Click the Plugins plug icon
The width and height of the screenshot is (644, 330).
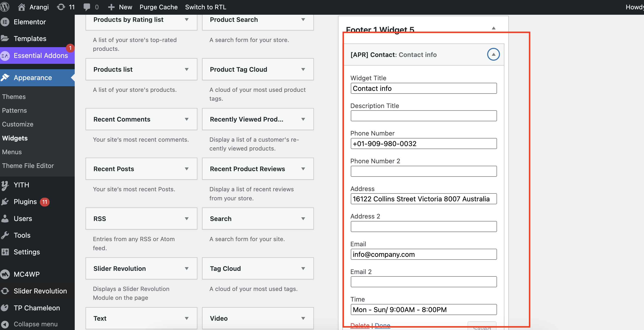(5, 202)
